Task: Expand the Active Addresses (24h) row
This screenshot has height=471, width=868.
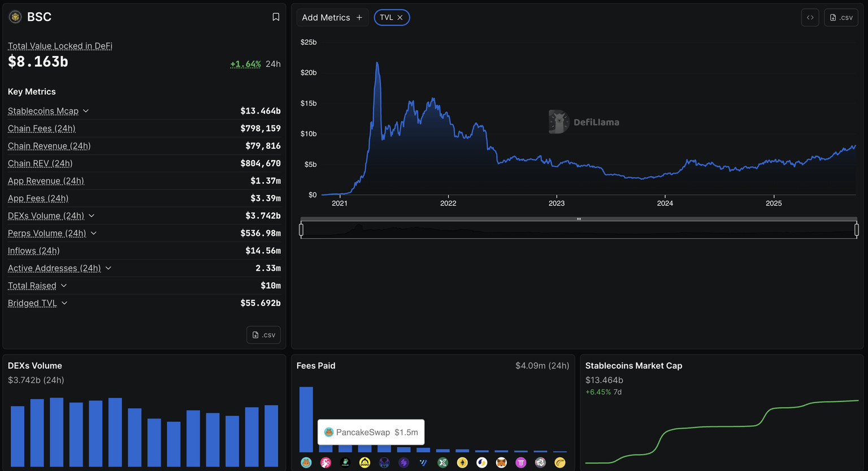Action: pyautogui.click(x=108, y=268)
